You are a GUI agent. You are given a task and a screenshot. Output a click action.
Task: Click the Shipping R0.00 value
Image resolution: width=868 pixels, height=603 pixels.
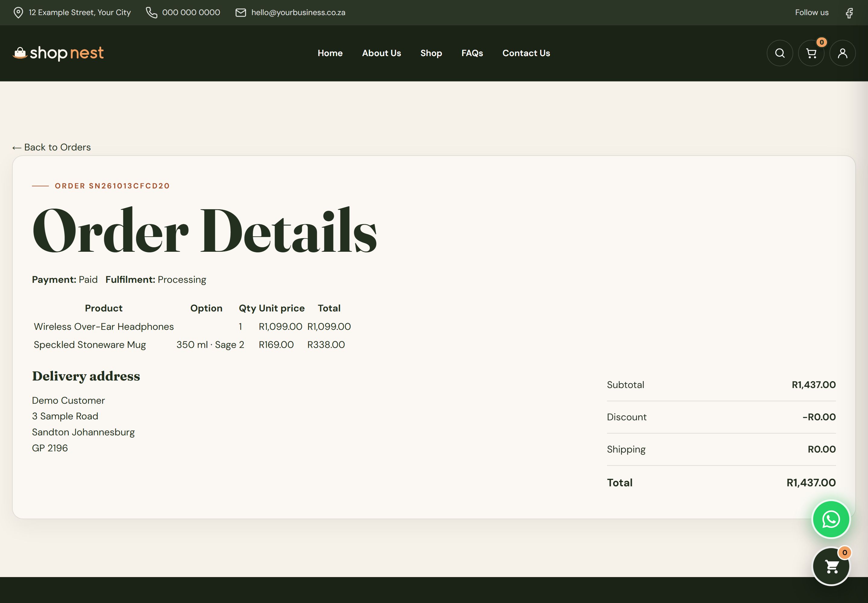click(x=822, y=449)
